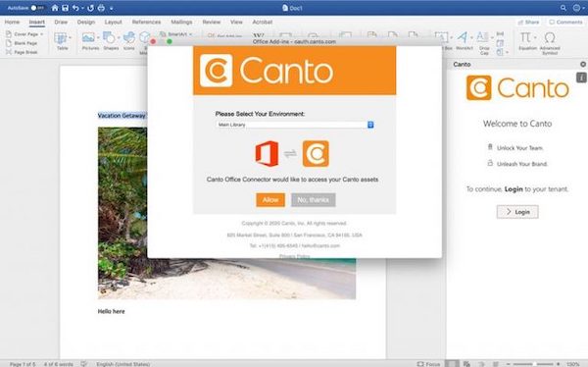The height and width of the screenshot is (367, 588).
Task: Click the info icon in Canto pane
Action: 581,78
